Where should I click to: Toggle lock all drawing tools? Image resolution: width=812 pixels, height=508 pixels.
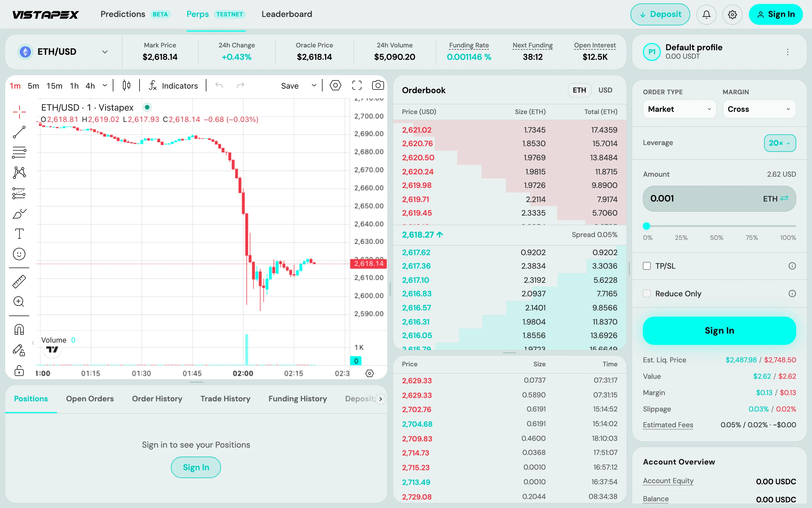(19, 371)
